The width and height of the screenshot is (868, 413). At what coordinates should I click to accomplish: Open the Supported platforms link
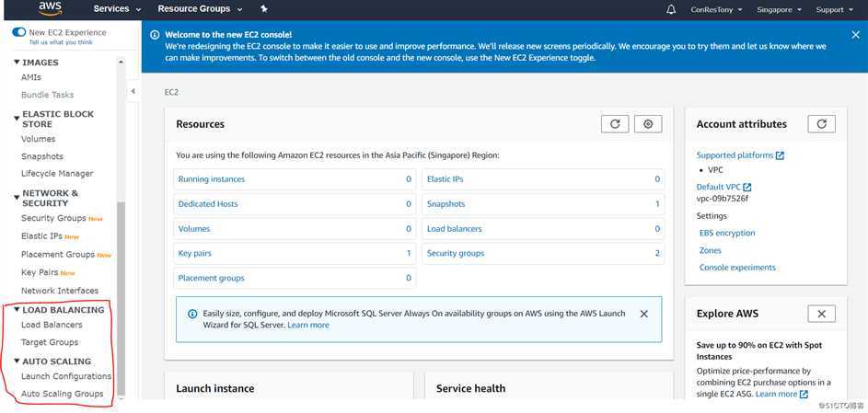735,155
